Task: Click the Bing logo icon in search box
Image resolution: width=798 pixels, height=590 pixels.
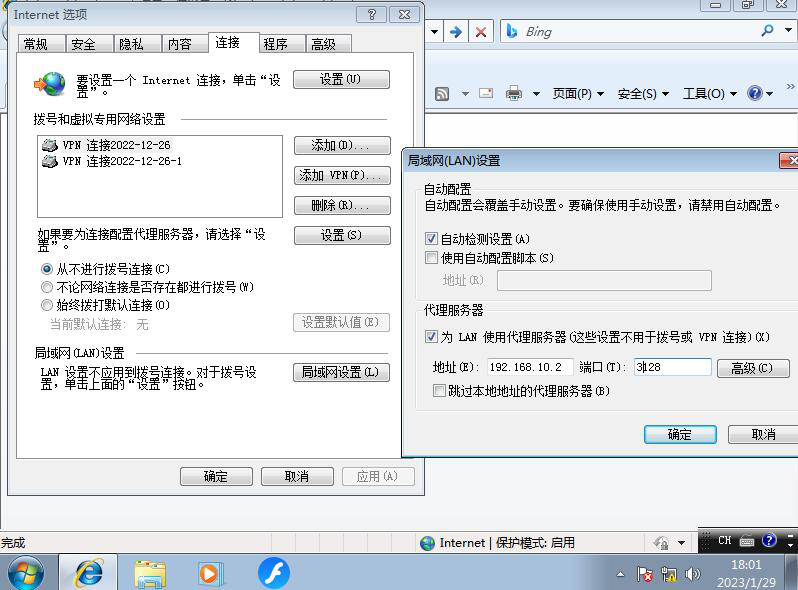Action: click(512, 32)
